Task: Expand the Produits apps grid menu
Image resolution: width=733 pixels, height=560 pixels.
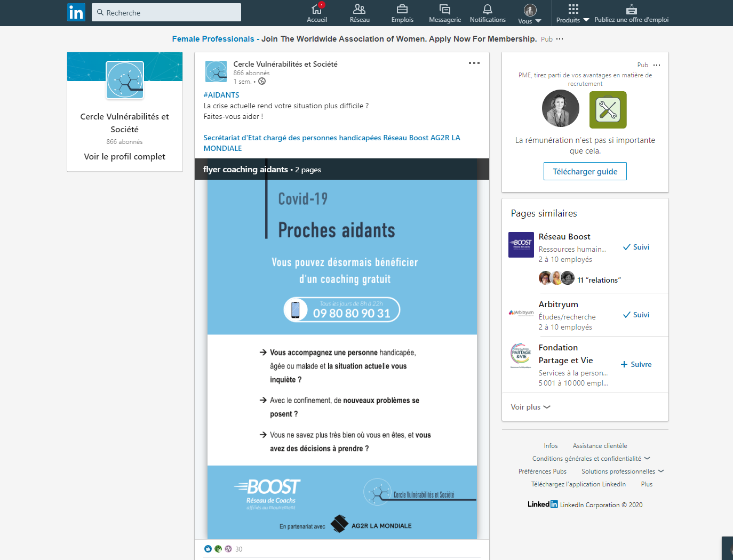Action: tap(573, 13)
